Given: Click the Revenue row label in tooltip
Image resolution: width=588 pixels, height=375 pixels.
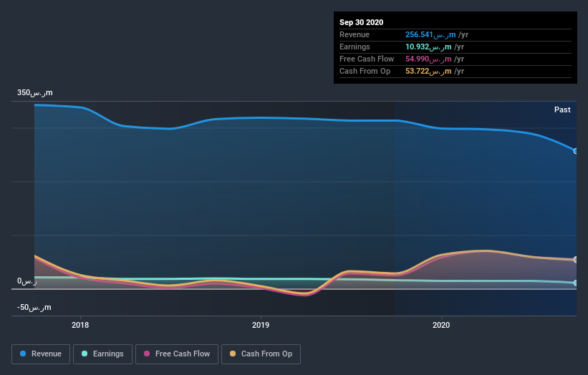Looking at the screenshot, I should coord(355,35).
